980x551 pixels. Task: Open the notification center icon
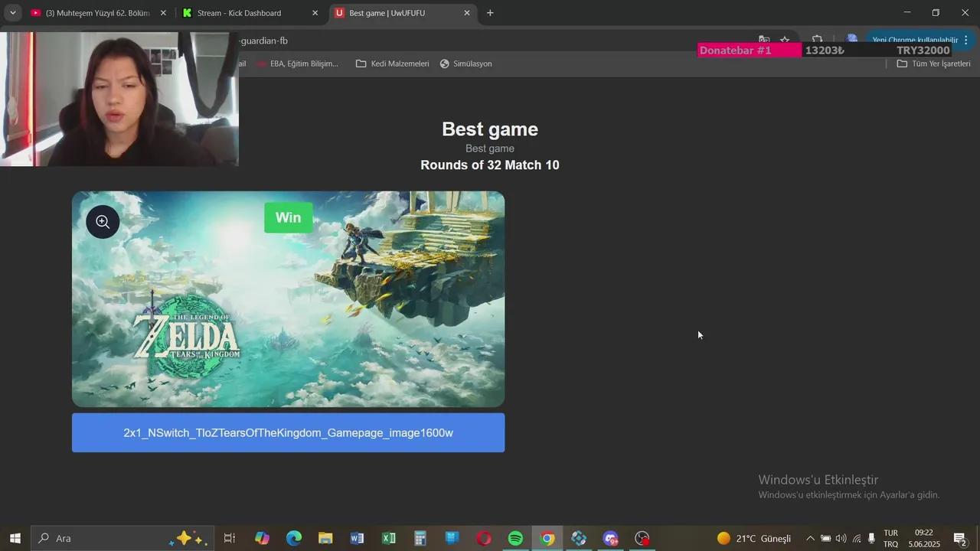point(960,539)
